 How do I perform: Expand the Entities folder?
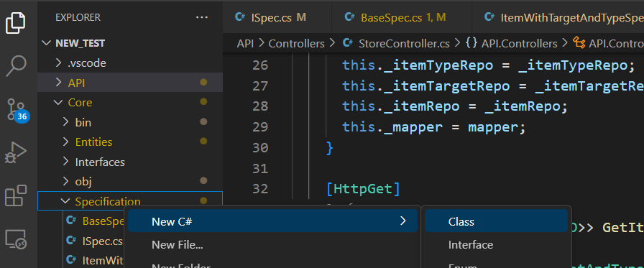coord(65,142)
